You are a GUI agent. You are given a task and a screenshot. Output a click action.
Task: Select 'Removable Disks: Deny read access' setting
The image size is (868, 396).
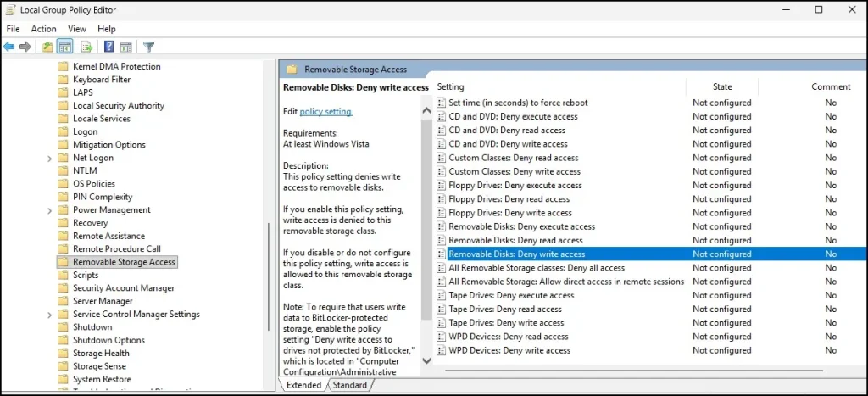tap(515, 240)
